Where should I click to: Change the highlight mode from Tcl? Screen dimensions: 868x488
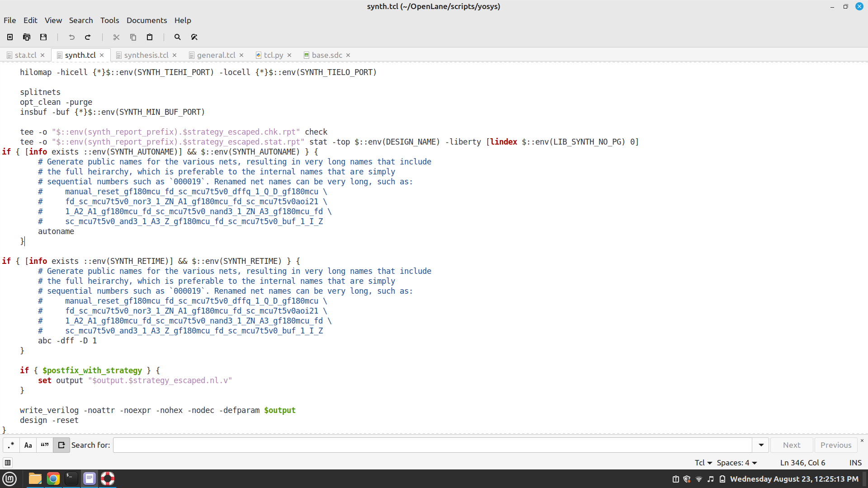tap(702, 462)
